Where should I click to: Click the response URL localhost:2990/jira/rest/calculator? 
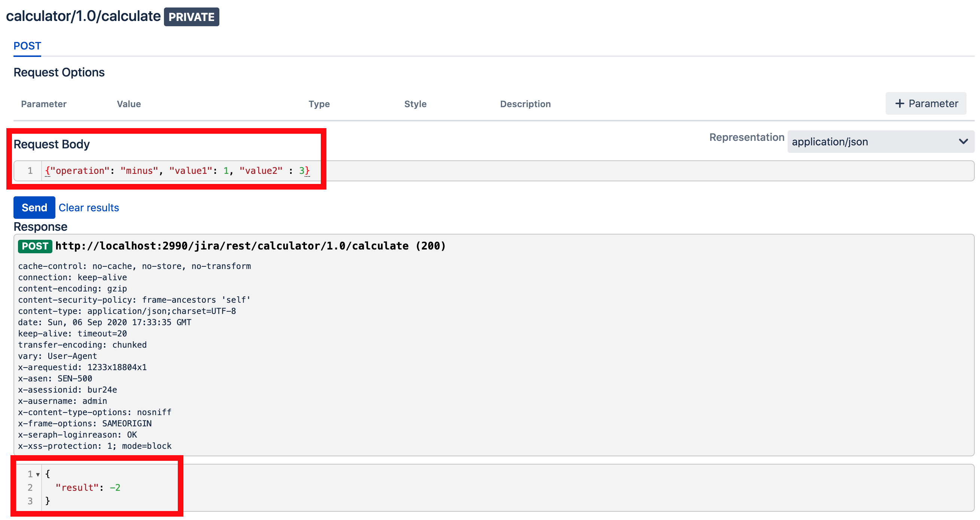(250, 246)
